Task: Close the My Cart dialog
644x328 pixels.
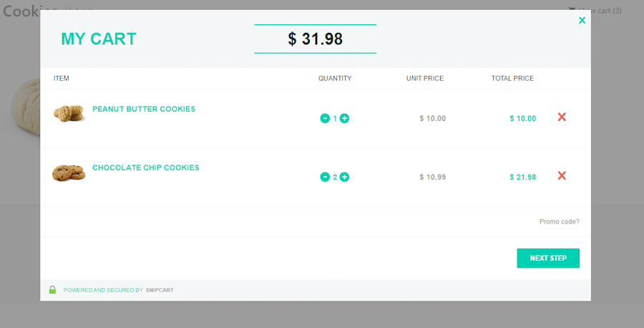Action: (x=582, y=20)
